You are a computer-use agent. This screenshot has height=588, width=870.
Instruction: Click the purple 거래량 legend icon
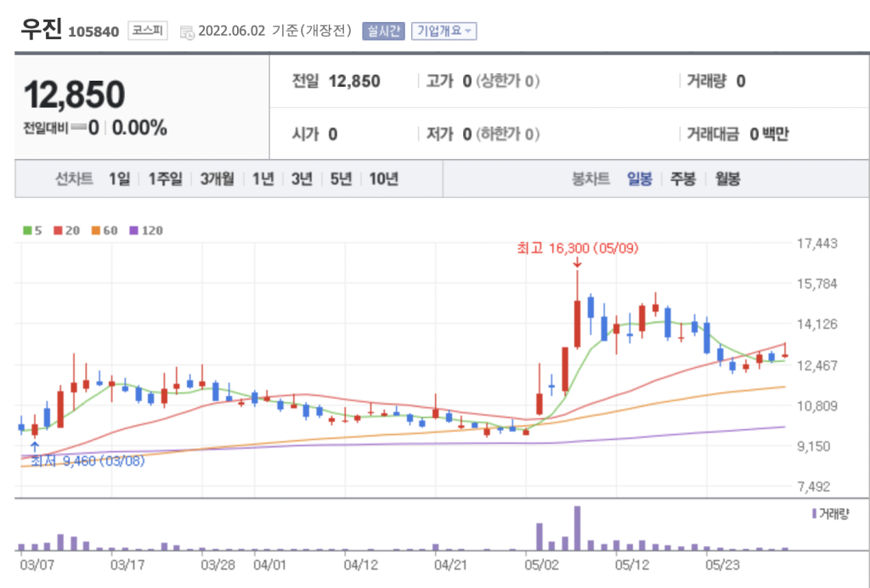[x=815, y=513]
